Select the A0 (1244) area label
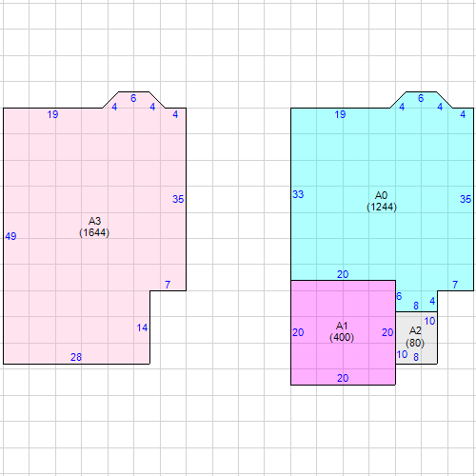 click(382, 201)
